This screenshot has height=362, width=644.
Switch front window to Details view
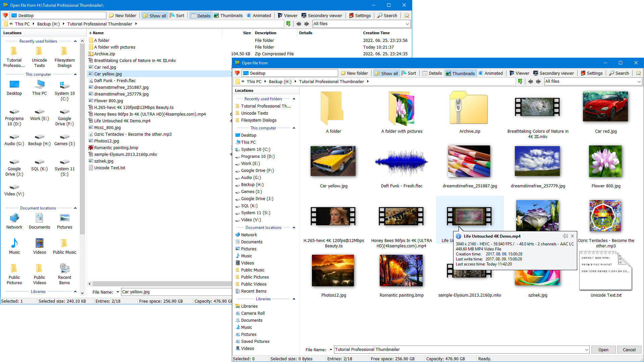pos(432,73)
